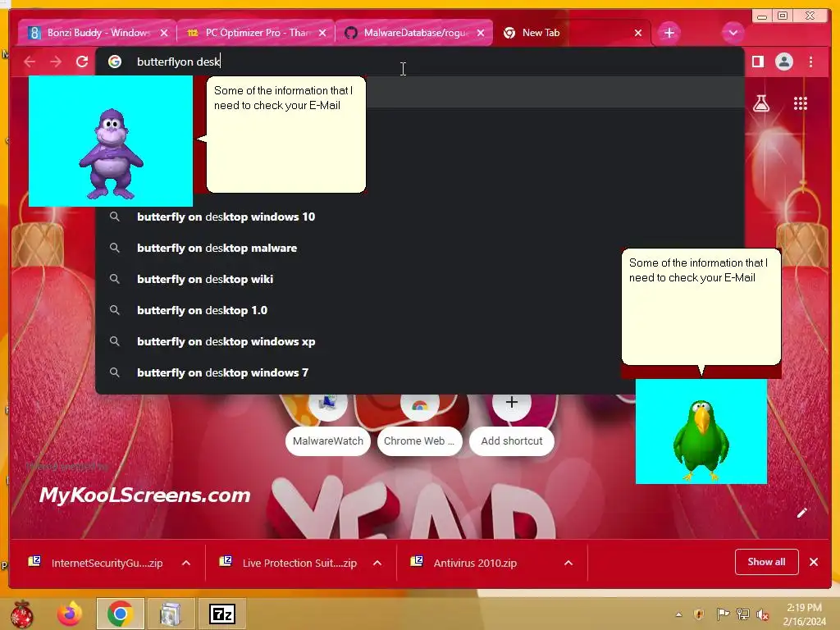Click the parrot's speech balloon
This screenshot has height=630, width=840.
click(x=701, y=307)
